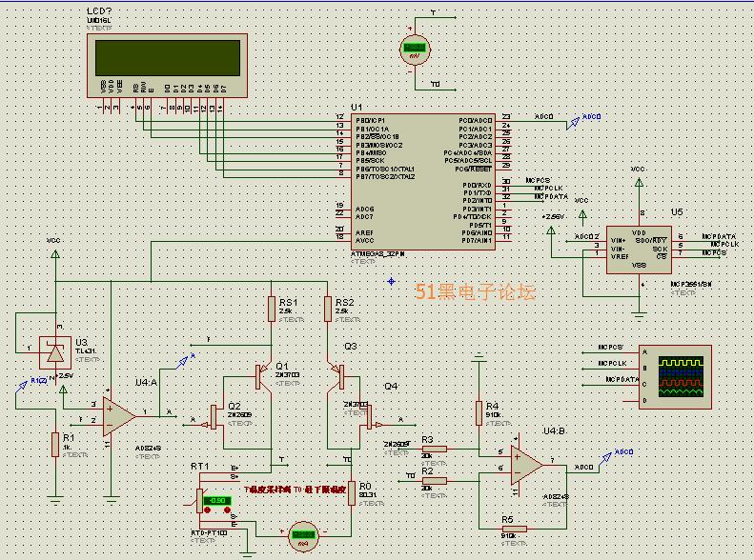
Task: Select the Q4 transistor
Action: point(371,416)
